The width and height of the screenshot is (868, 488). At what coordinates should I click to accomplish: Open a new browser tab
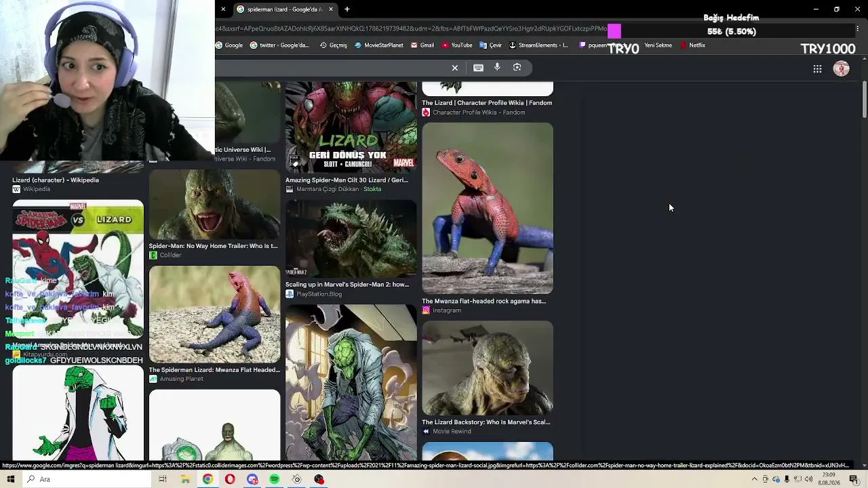click(347, 9)
